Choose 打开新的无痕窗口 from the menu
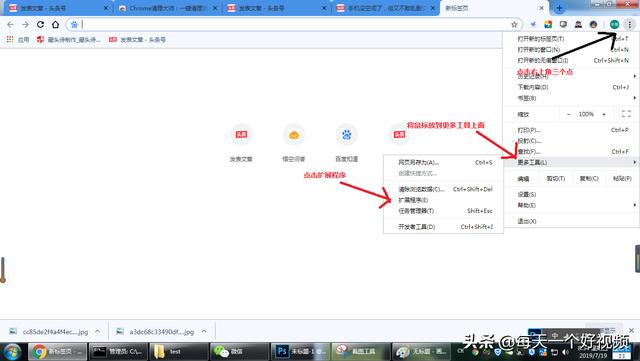Viewport: 640px width, 361px height. coord(572,60)
